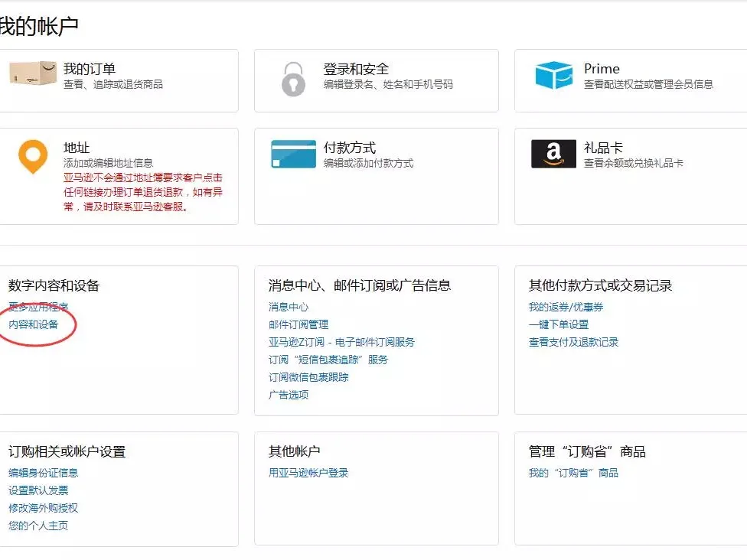Click the 我的帐户 page title
The width and height of the screenshot is (747, 560).
39,26
